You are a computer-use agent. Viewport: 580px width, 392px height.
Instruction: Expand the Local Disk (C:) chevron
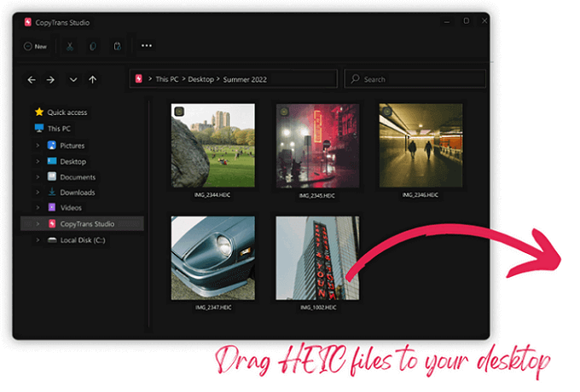(38, 239)
